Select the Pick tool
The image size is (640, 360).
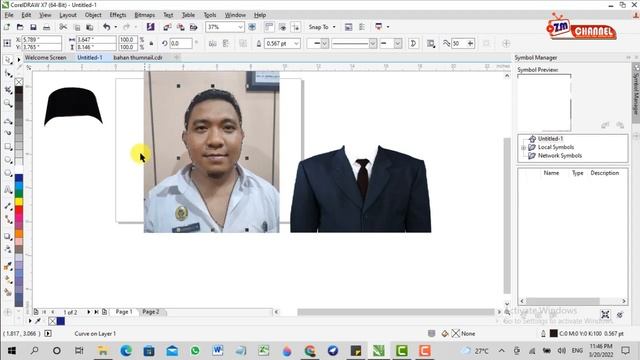(x=8, y=60)
